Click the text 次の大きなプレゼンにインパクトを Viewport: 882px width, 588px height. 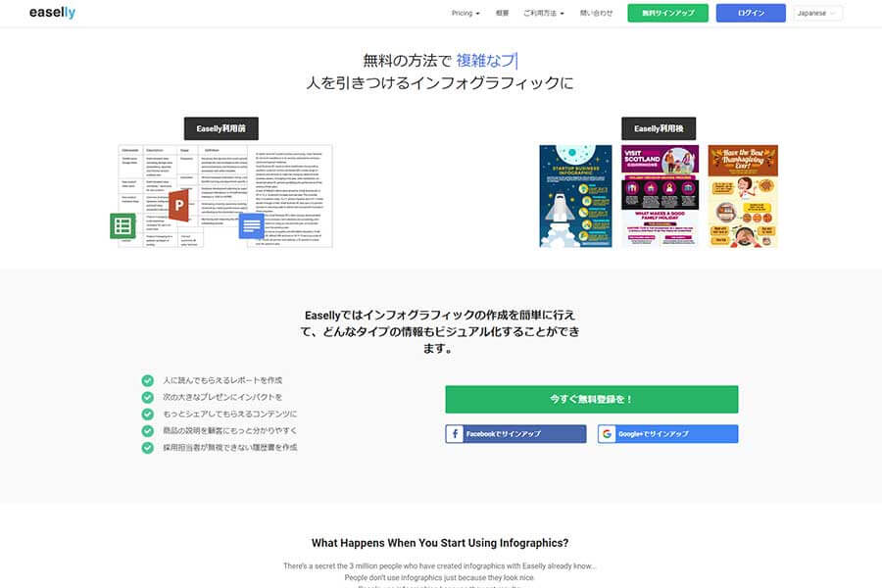coord(222,397)
